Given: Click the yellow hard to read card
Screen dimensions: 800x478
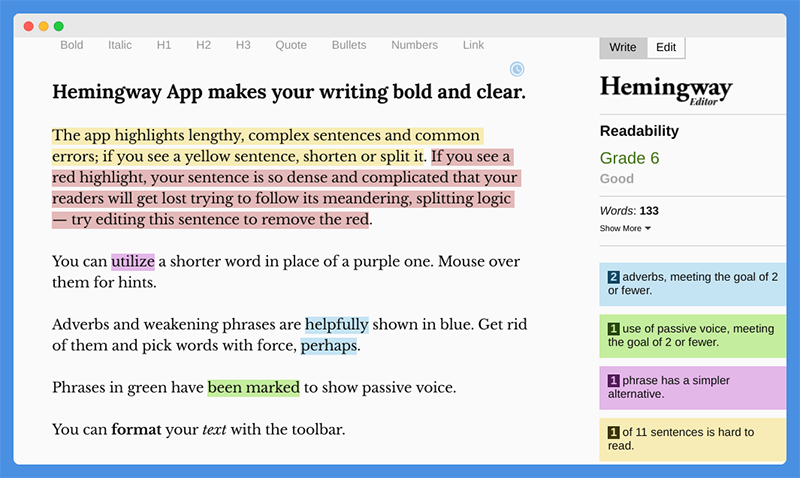Looking at the screenshot, I should [692, 439].
